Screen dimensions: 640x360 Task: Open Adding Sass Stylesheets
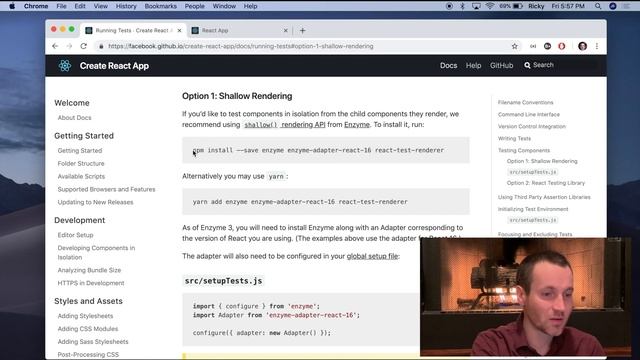pyautogui.click(x=93, y=342)
